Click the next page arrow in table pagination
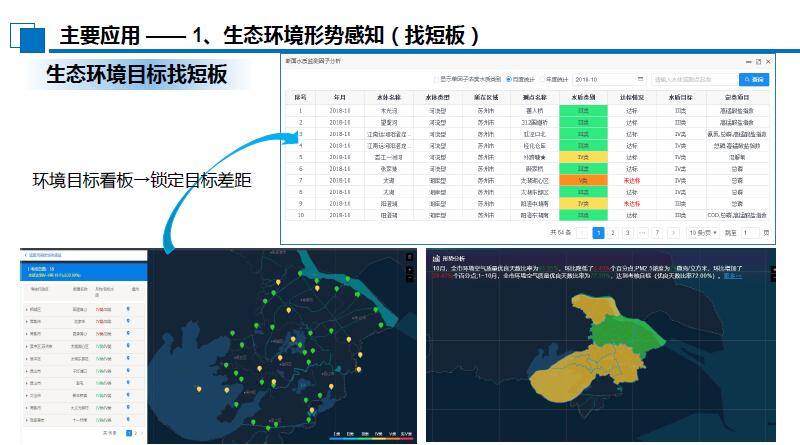Image resolution: width=800 pixels, height=445 pixels. [x=671, y=232]
